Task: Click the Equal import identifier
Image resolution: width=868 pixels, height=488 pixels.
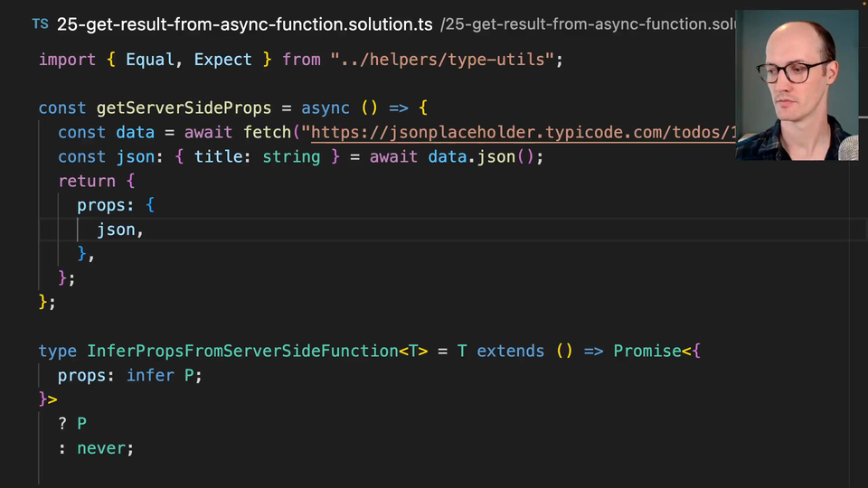Action: click(154, 60)
